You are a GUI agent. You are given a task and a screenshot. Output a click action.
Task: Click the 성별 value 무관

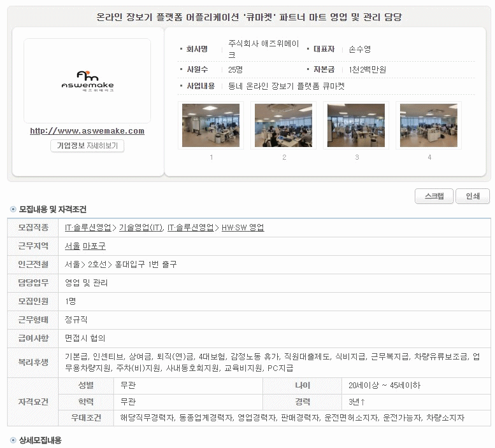pos(128,385)
